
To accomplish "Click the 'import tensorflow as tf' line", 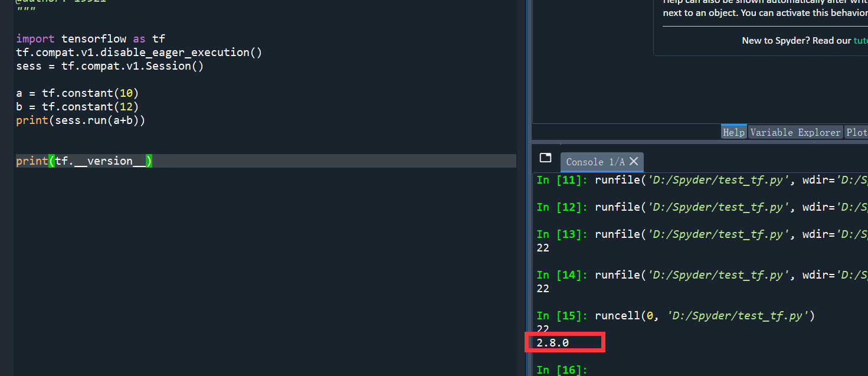I will click(x=91, y=39).
